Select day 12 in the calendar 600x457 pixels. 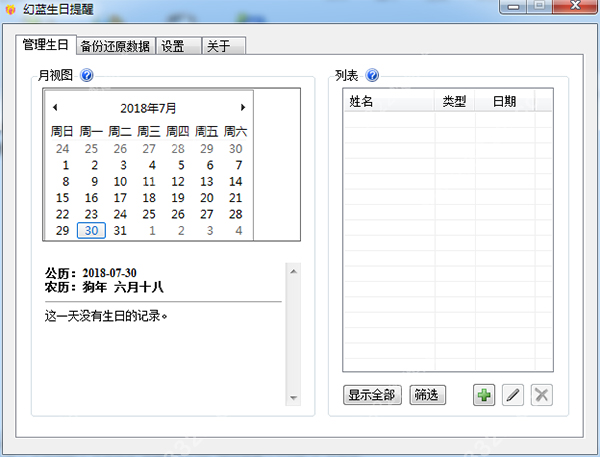click(178, 181)
